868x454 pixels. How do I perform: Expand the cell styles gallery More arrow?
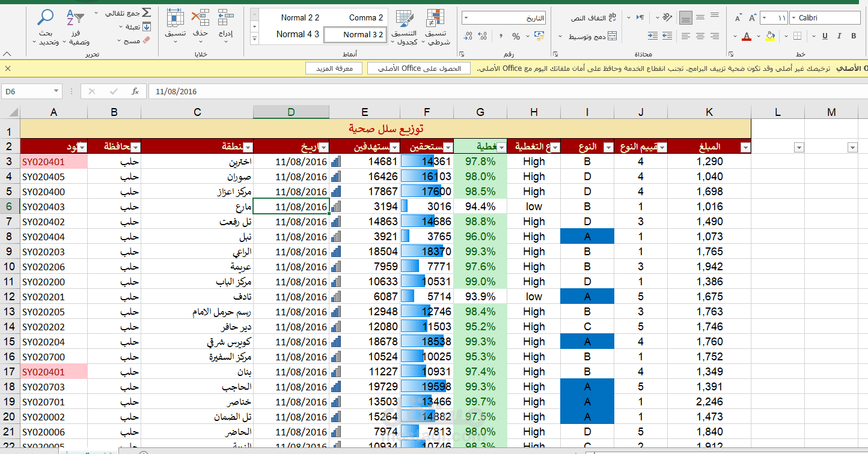point(254,39)
